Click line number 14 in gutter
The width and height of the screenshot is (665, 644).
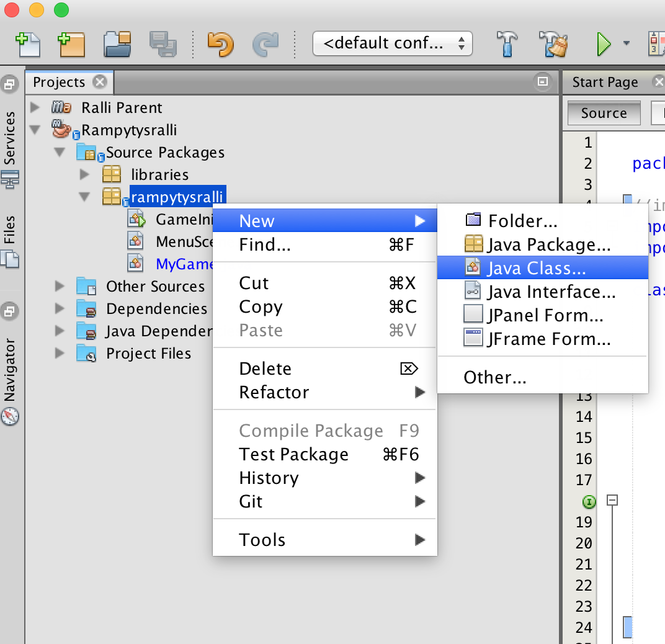click(x=584, y=416)
